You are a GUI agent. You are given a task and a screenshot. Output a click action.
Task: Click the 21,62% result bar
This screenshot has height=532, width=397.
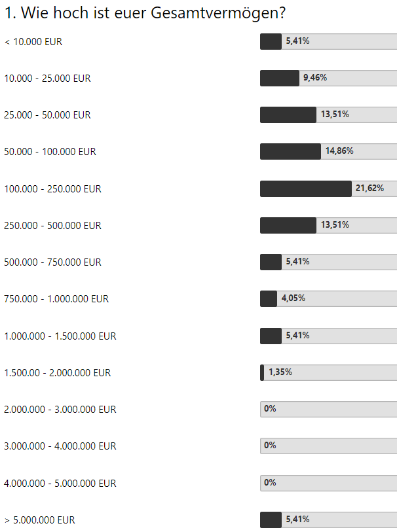328,188
